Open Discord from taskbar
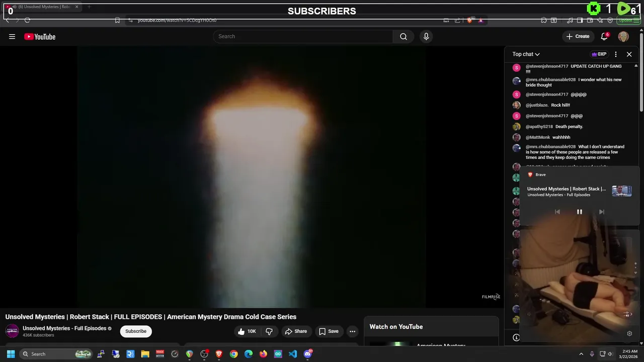Screen dimensions: 644x362 tap(308, 354)
